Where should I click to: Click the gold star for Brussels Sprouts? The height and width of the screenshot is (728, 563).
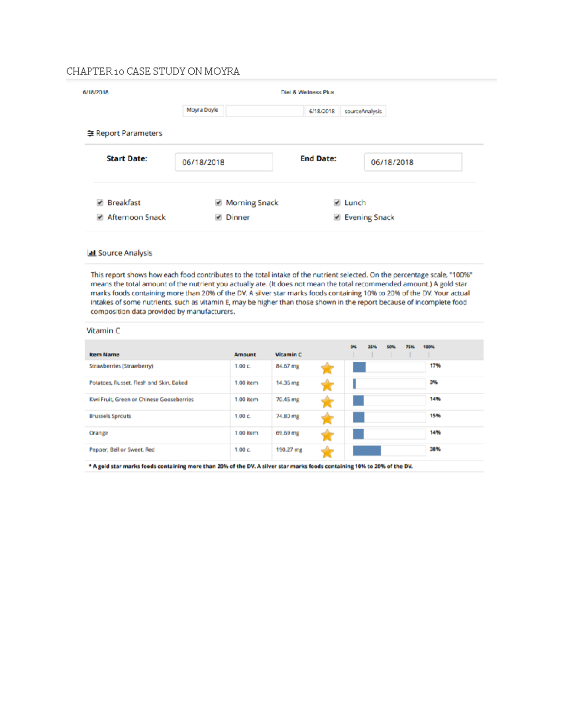tap(327, 419)
